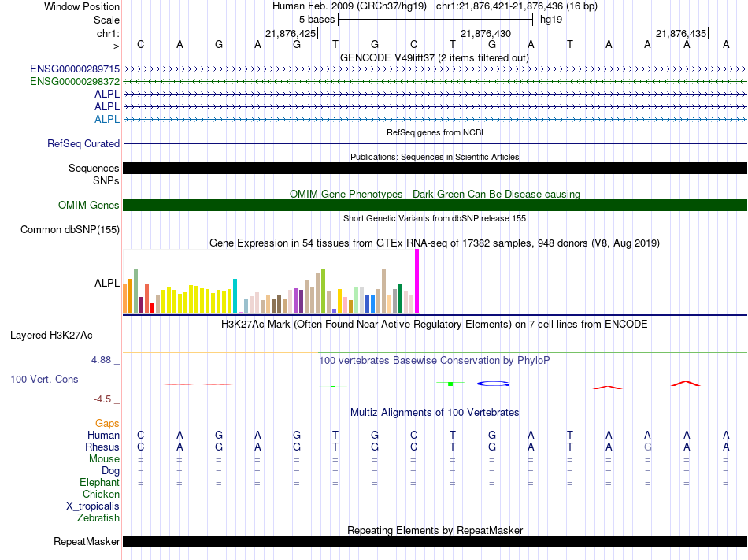
Task: Click the dark green OMIM Genes bar
Action: coord(435,205)
